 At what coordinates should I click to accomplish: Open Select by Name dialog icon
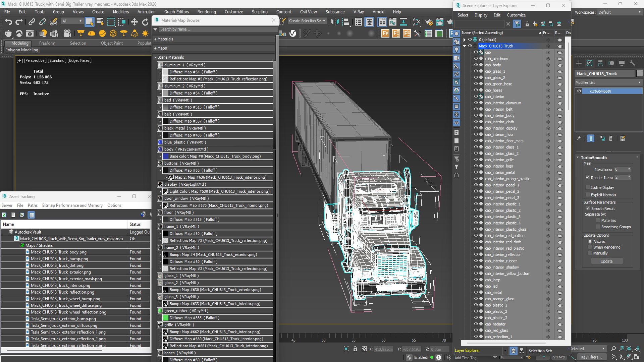click(100, 22)
